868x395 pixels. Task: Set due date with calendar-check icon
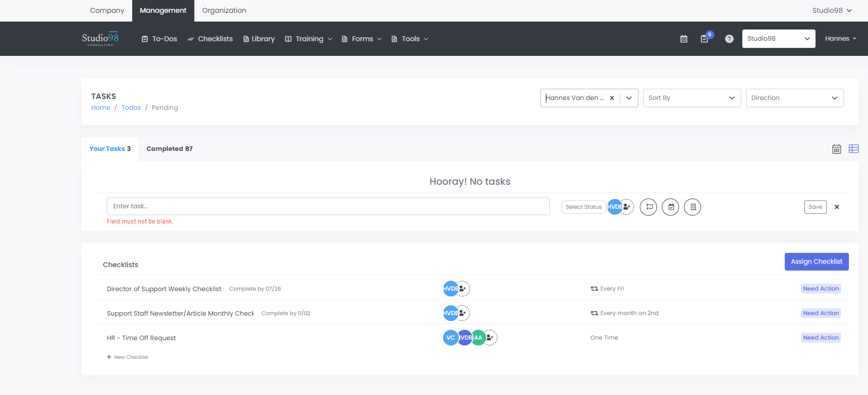click(671, 207)
